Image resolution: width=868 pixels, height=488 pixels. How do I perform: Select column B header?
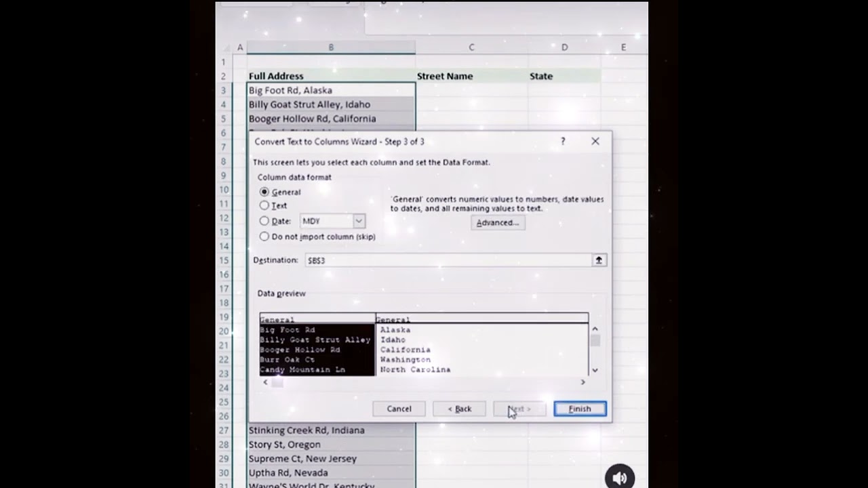pyautogui.click(x=331, y=47)
